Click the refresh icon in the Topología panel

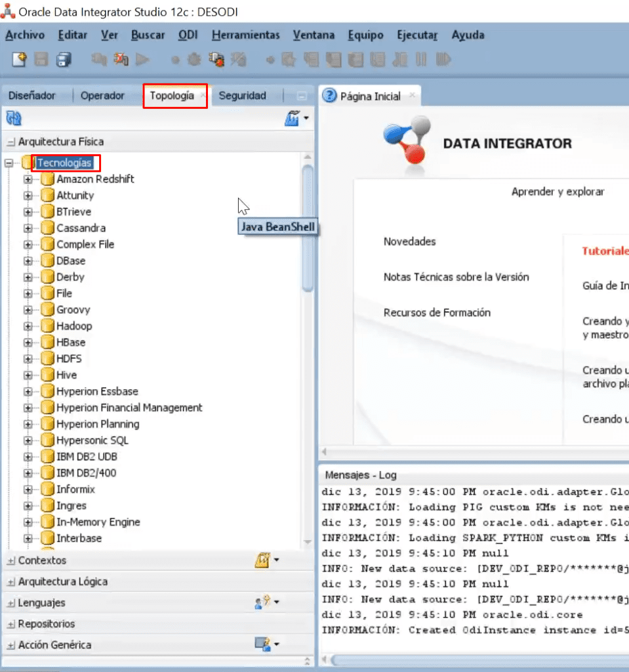(14, 118)
